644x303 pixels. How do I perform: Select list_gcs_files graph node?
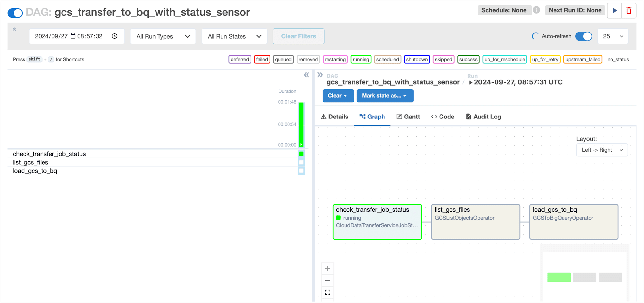[x=476, y=222]
